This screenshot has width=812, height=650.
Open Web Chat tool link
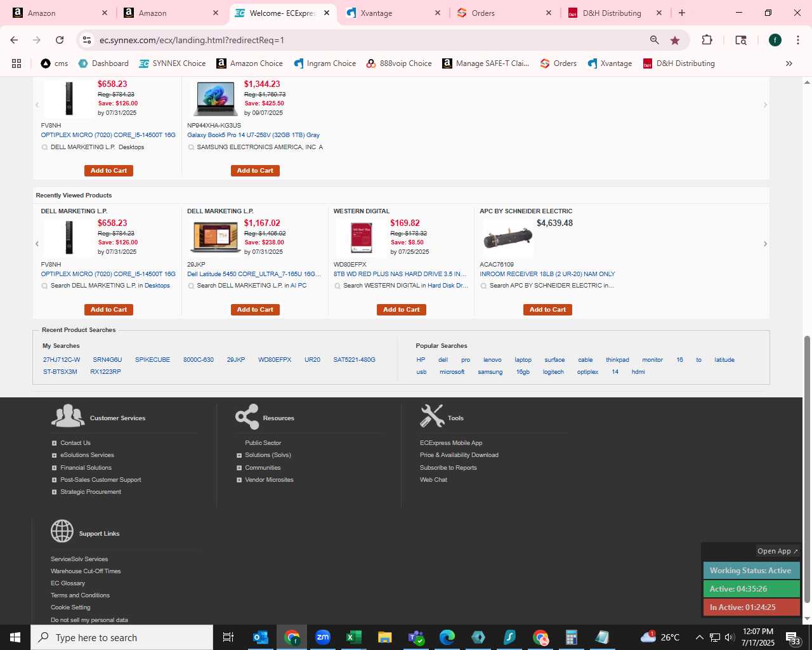click(x=433, y=480)
